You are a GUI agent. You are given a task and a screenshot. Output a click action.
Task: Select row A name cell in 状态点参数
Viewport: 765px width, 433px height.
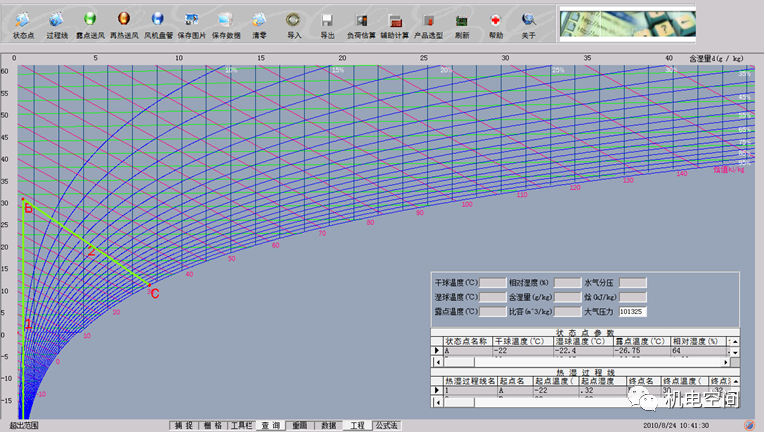tap(467, 351)
